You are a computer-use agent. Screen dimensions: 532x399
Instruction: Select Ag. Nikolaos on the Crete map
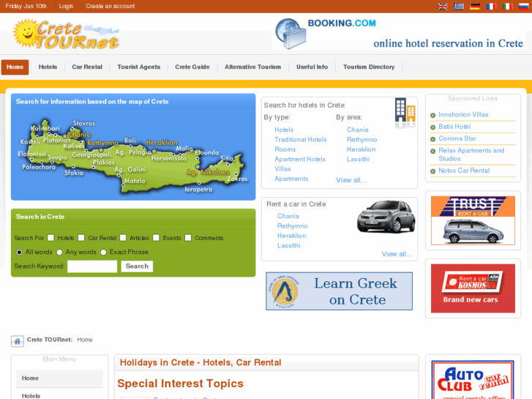click(x=208, y=172)
